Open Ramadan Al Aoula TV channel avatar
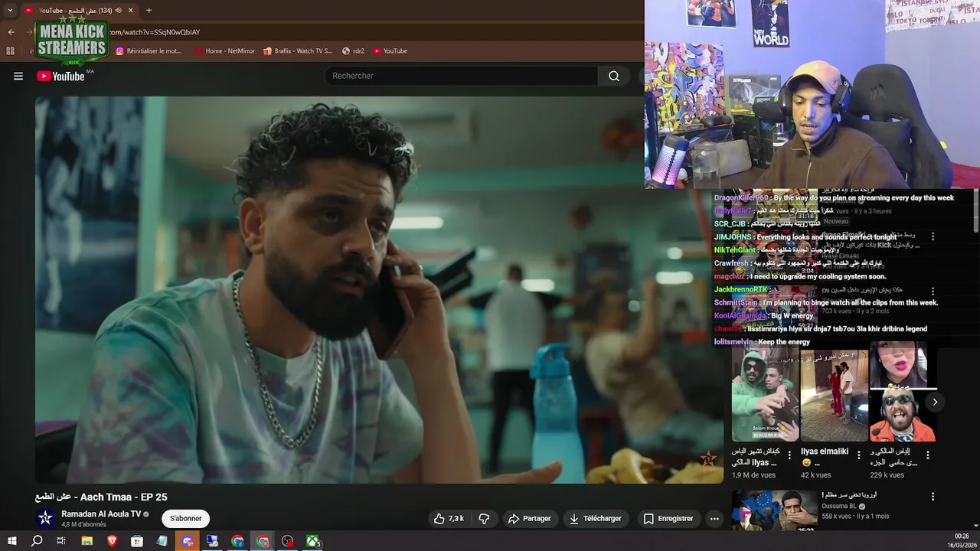 [x=45, y=518]
